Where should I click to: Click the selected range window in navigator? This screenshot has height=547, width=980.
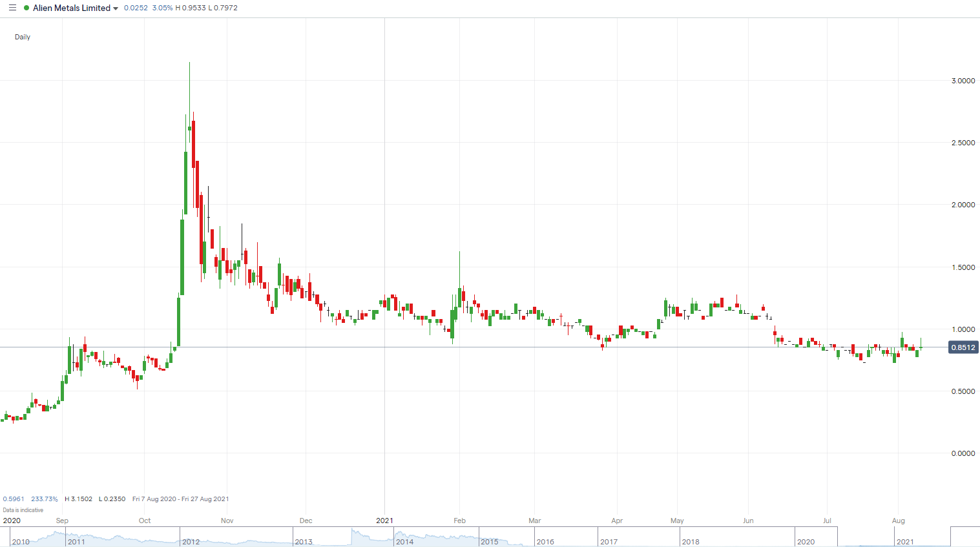pos(893,537)
